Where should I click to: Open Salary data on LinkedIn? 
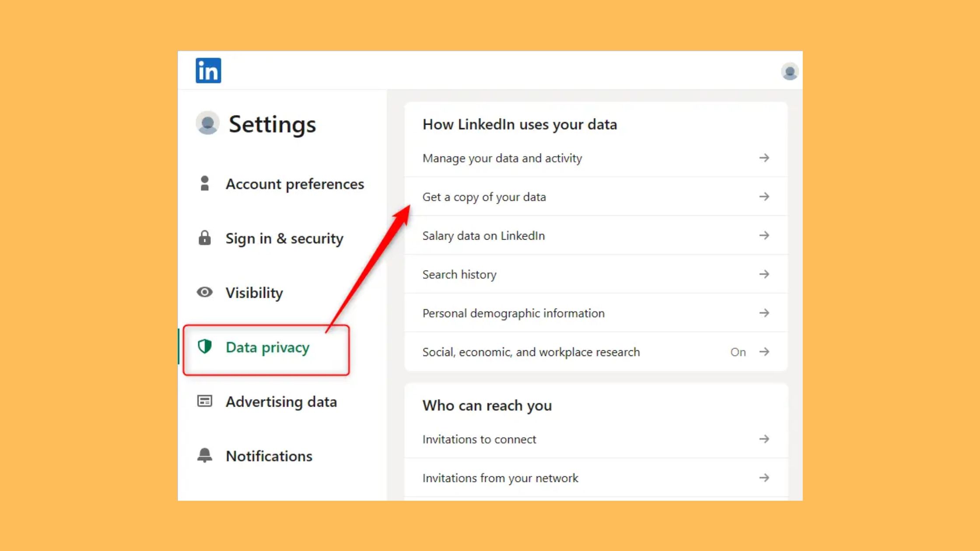click(483, 236)
